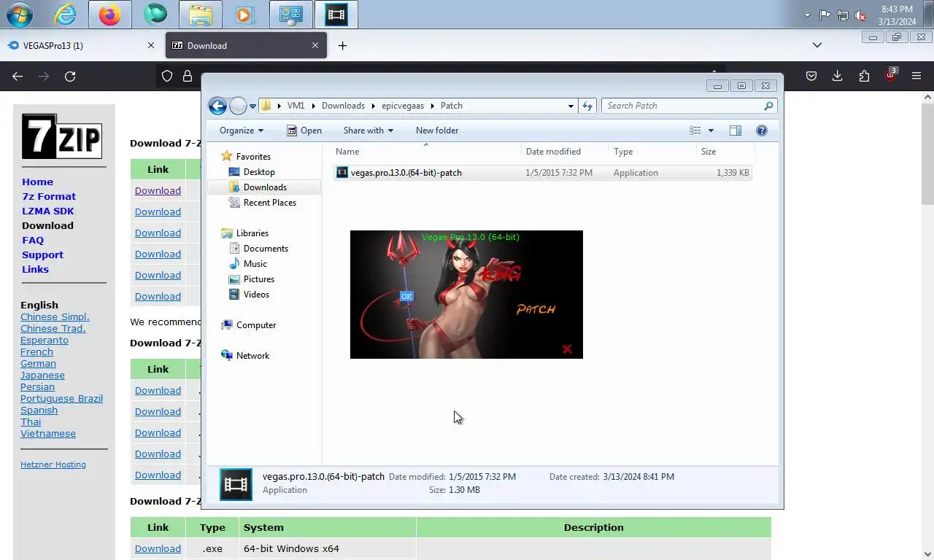Toggle the preview pane button

click(x=736, y=131)
